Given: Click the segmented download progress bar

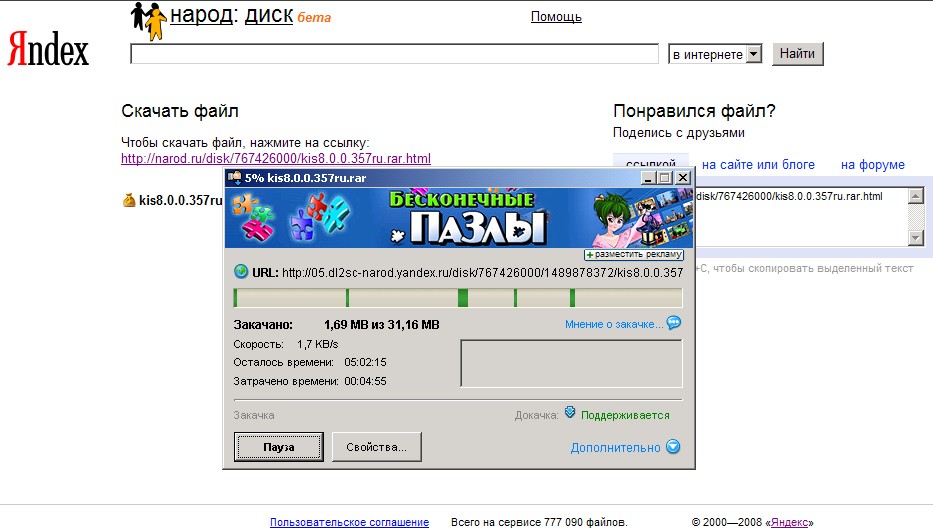Looking at the screenshot, I should [458, 298].
